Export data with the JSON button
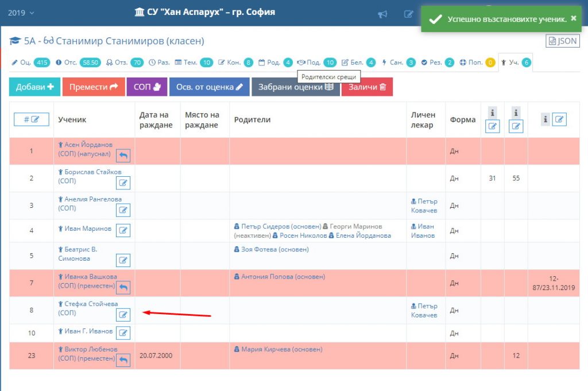 (x=562, y=41)
